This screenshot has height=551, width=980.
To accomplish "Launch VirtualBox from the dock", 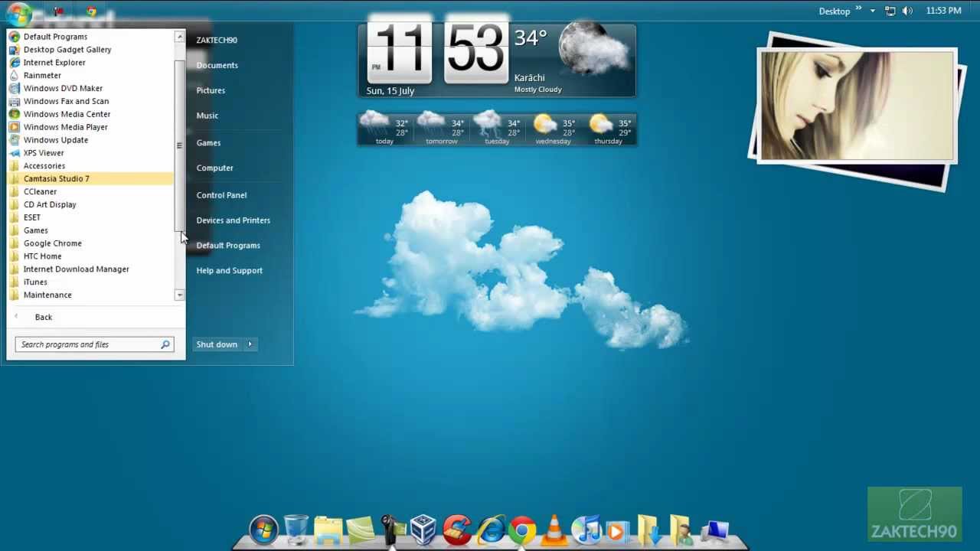I will point(423,528).
